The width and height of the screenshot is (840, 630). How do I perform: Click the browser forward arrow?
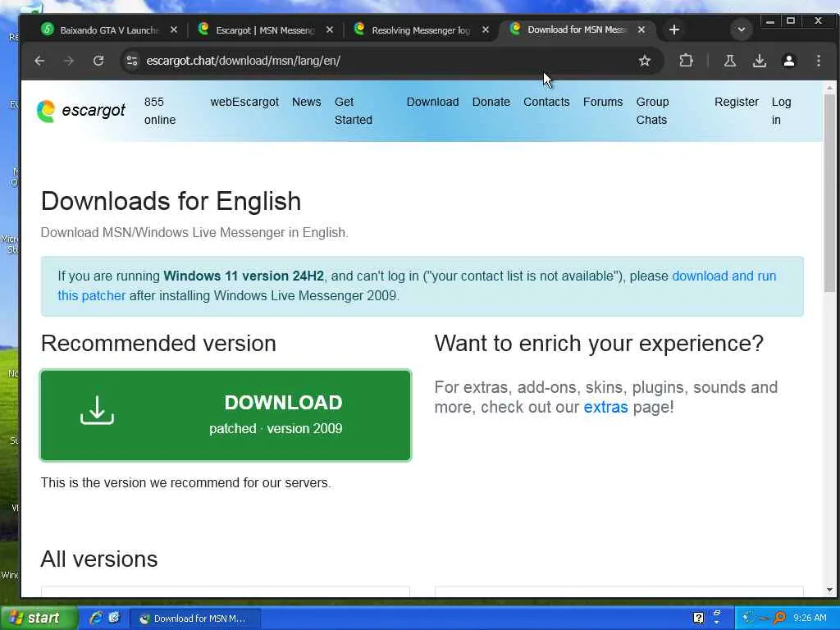(69, 61)
